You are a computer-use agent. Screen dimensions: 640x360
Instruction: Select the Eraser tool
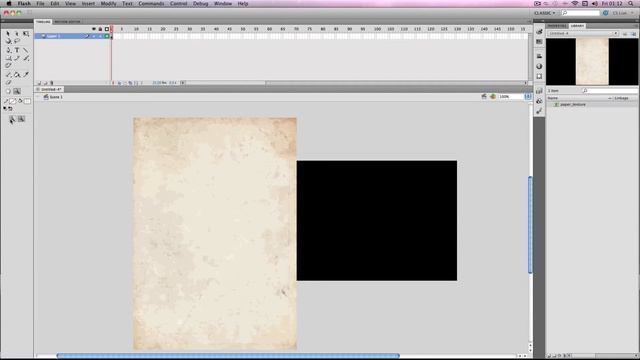tap(8, 82)
